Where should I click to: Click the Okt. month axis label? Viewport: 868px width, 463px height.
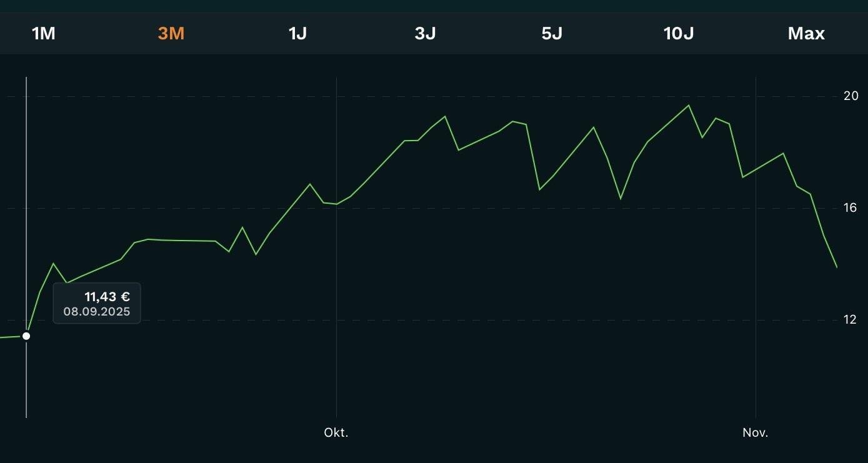point(336,432)
